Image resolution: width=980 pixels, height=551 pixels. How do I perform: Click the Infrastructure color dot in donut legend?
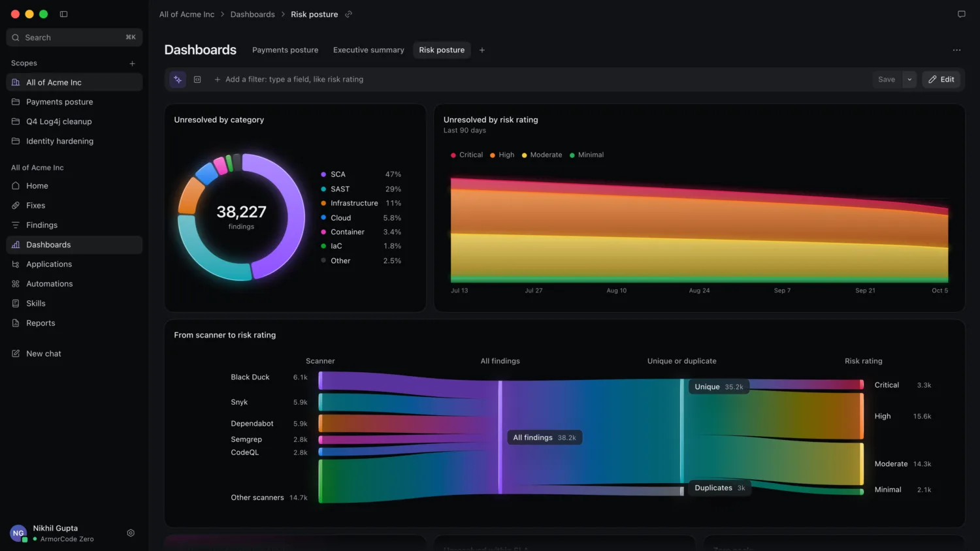[323, 203]
